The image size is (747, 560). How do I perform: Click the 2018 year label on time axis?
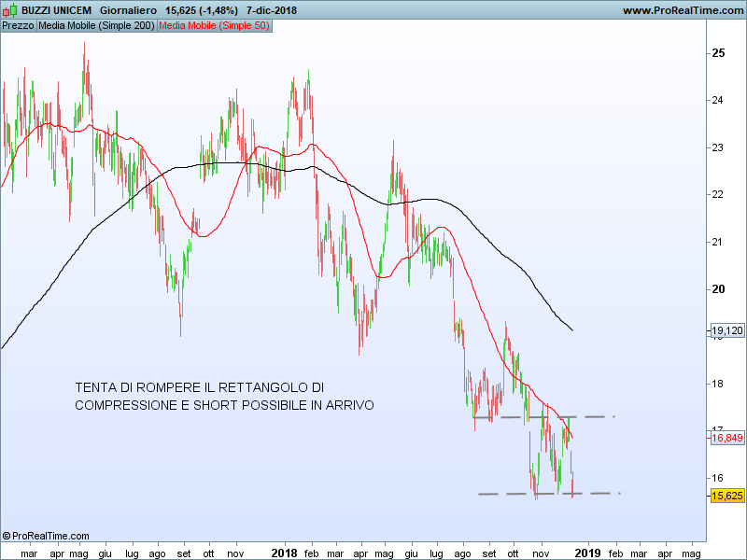(285, 553)
